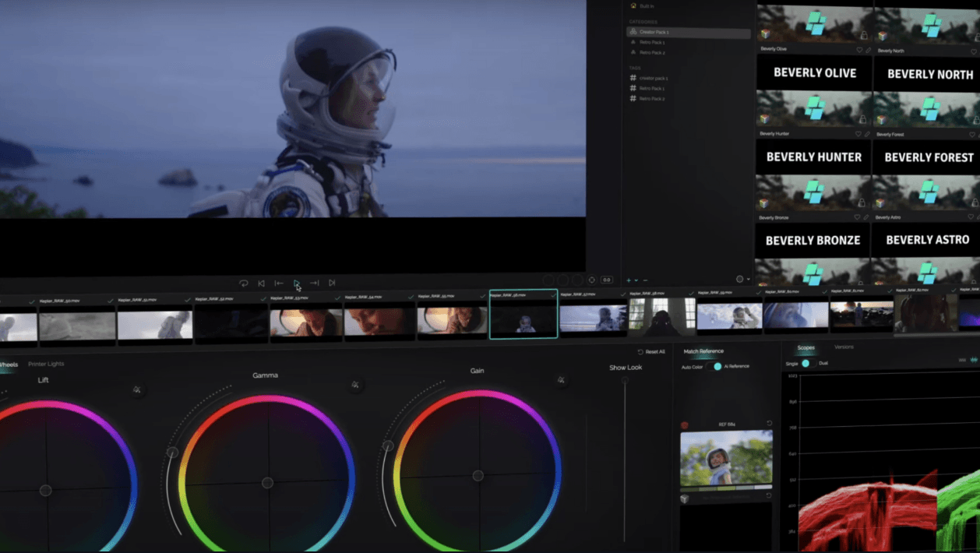Click the LUT cube icon below reference image

point(685,499)
